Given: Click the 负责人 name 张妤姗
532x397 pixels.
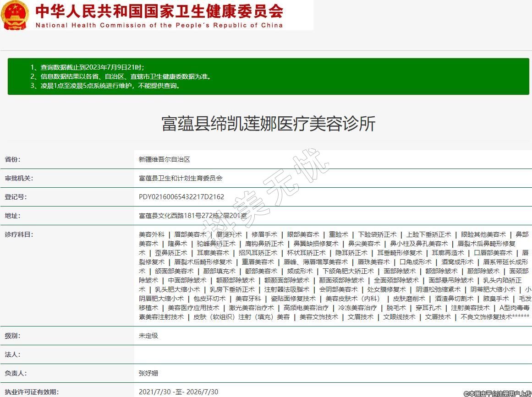Looking at the screenshot, I should (148, 373).
